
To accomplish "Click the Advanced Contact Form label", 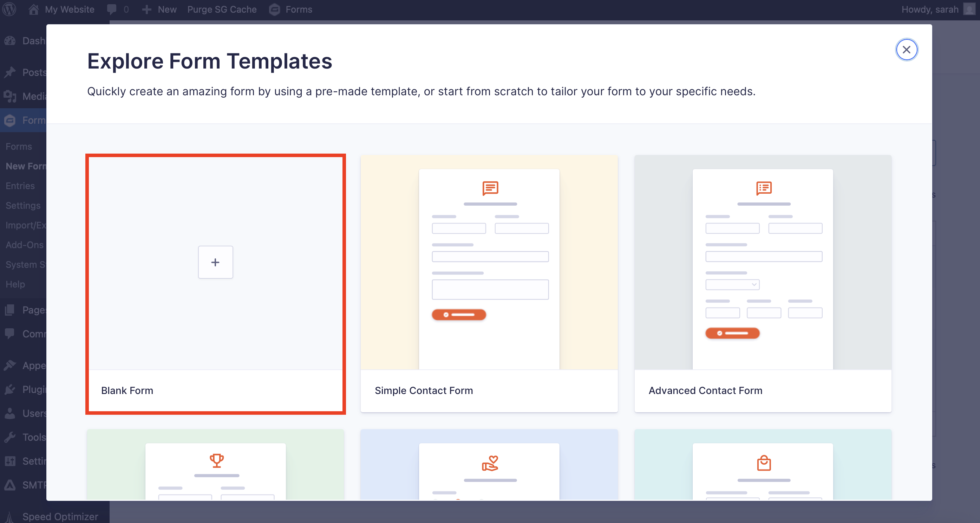I will click(x=705, y=390).
